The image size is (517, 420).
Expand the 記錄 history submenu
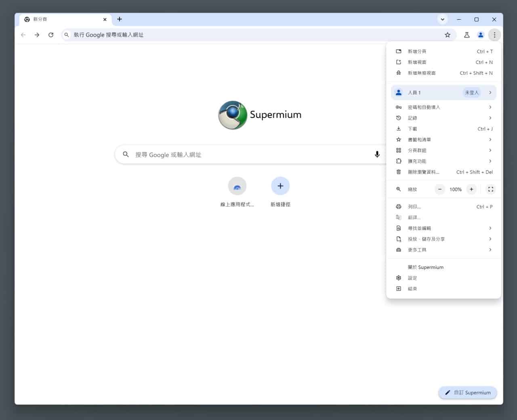(443, 118)
